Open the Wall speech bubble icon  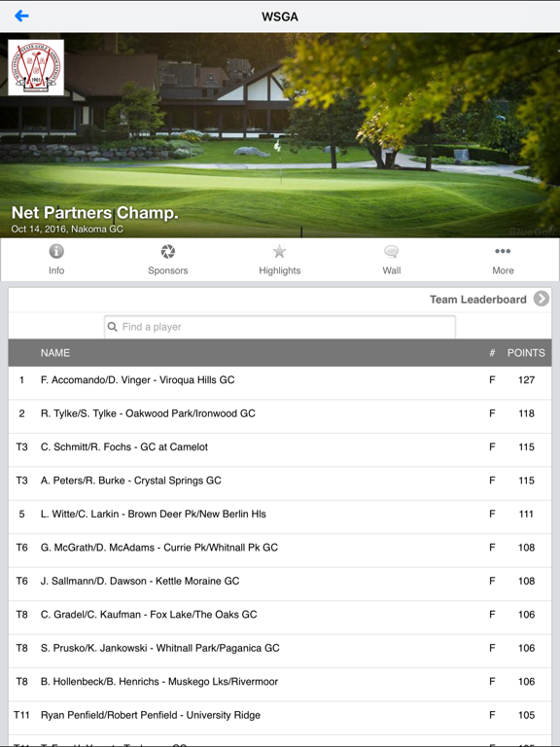coord(392,251)
